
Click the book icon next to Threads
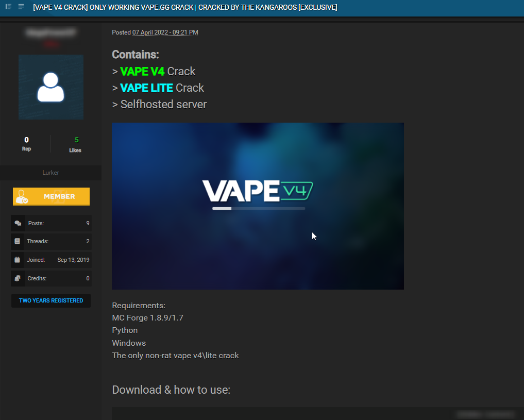(18, 241)
